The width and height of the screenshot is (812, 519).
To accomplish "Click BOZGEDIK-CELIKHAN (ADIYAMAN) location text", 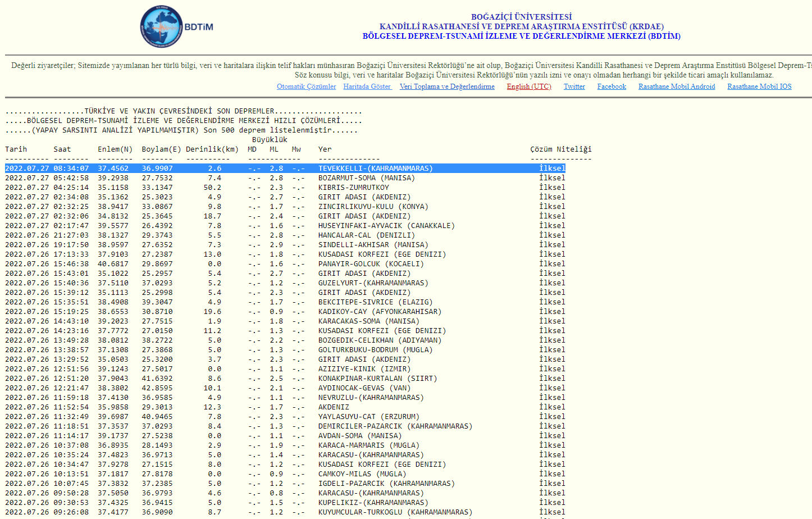I will point(380,340).
